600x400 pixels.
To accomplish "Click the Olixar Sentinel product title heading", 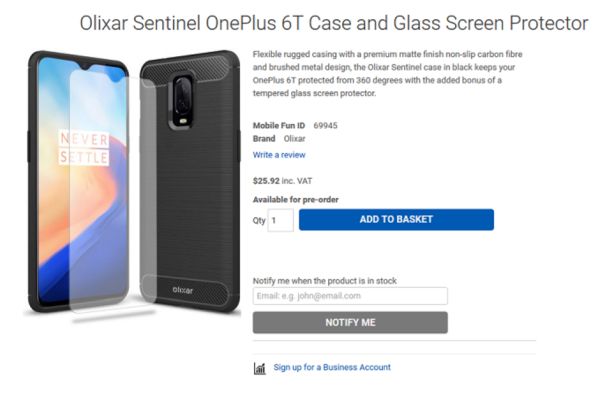I will click(x=334, y=23).
